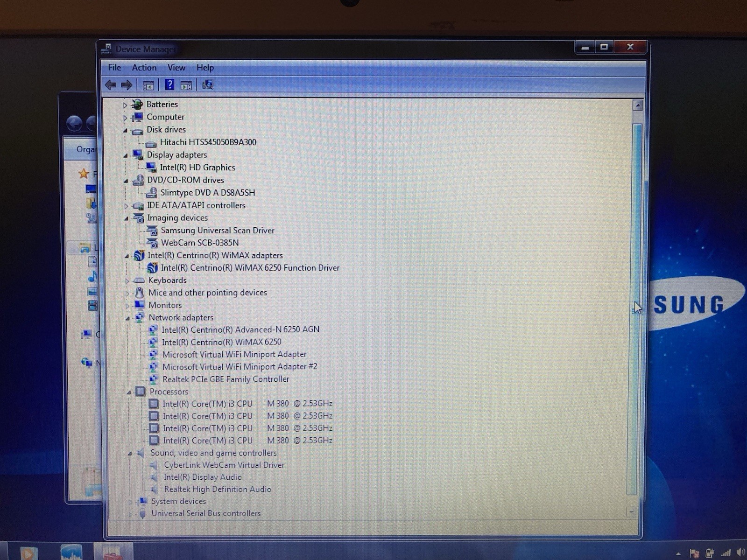Open the File menu
The width and height of the screenshot is (747, 560).
click(114, 68)
